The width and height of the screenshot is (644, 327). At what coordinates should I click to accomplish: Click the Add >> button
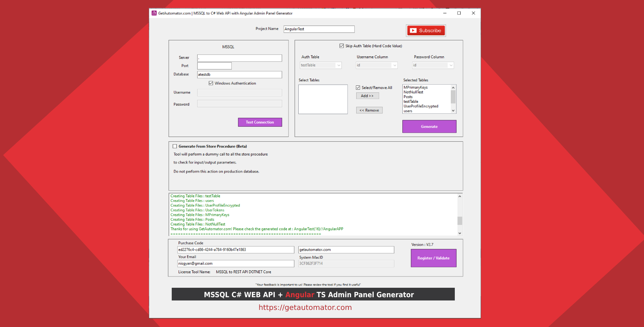tap(367, 96)
